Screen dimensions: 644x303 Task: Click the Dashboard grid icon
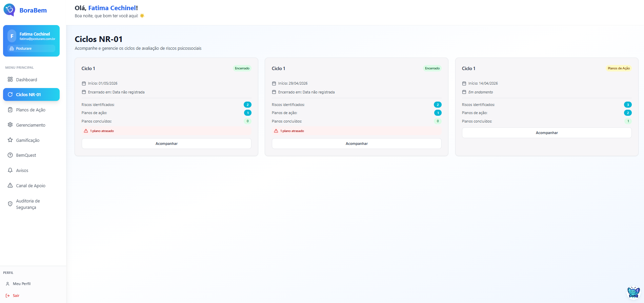10,80
